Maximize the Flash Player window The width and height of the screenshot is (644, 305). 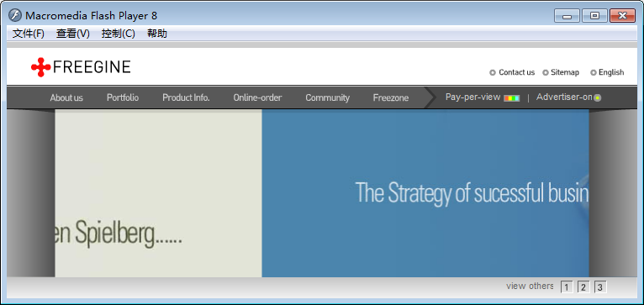point(594,16)
